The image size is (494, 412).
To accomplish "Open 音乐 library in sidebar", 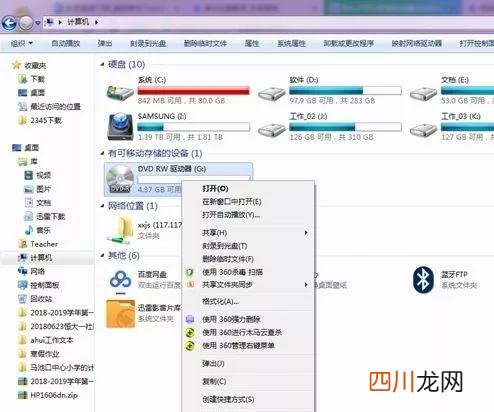I will (x=38, y=230).
